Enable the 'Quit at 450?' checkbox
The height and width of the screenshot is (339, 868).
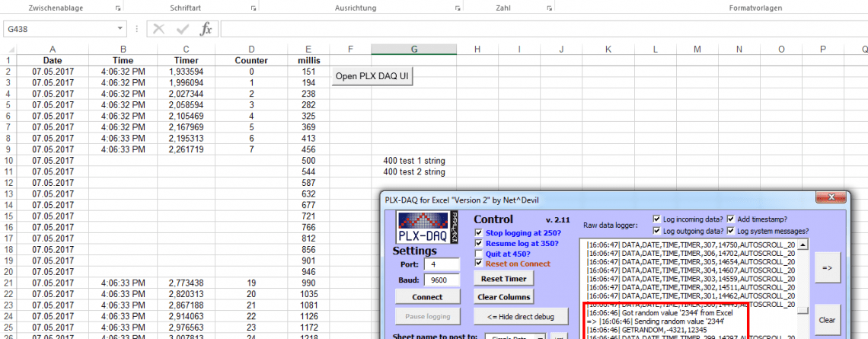(478, 254)
